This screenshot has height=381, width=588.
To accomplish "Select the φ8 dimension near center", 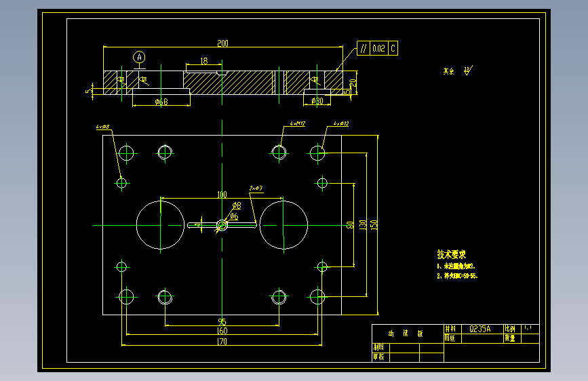I will pyautogui.click(x=237, y=205).
